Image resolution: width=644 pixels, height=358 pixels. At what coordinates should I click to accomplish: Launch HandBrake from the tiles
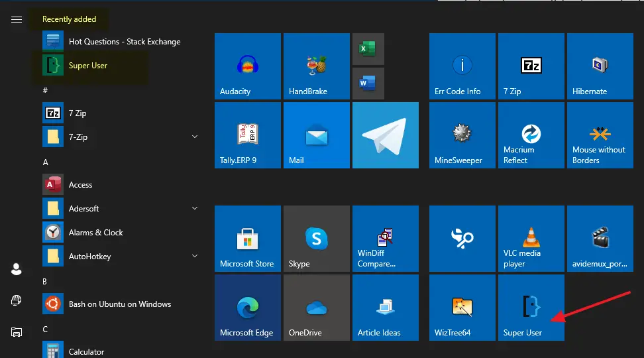[317, 66]
